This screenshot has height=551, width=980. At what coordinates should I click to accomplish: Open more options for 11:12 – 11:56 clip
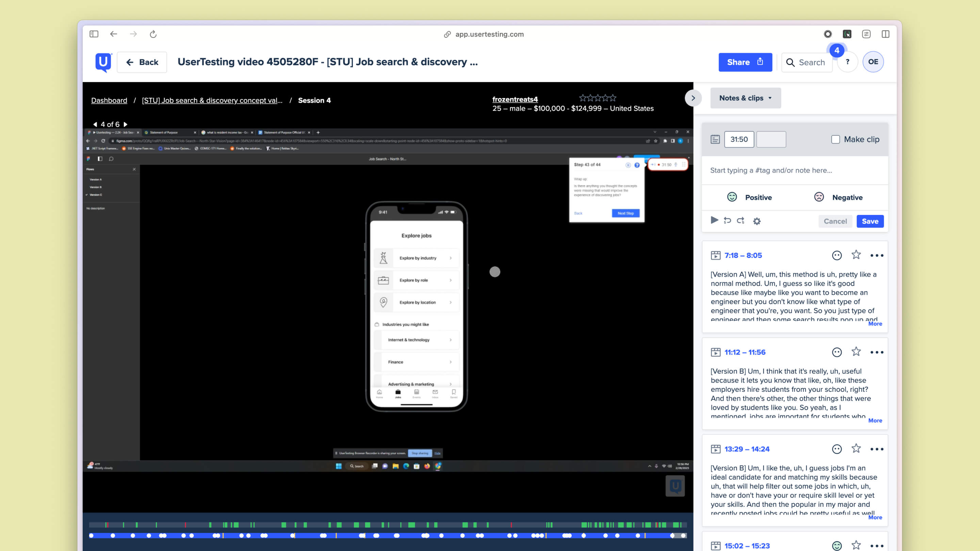[x=877, y=352]
